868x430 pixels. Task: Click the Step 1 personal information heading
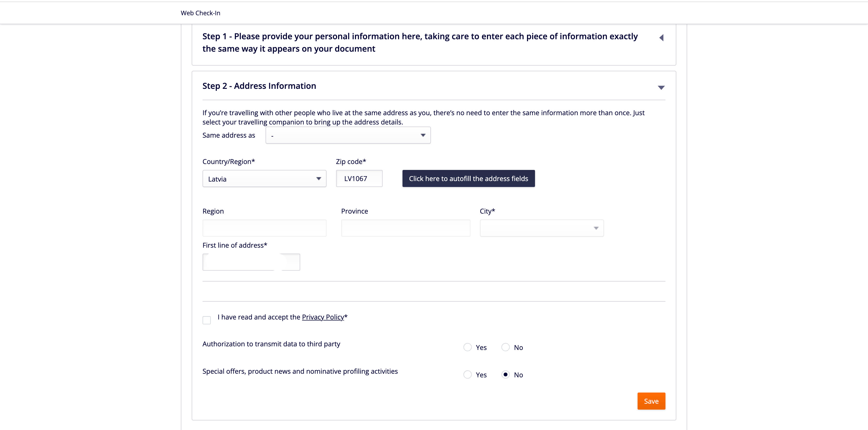click(x=420, y=42)
